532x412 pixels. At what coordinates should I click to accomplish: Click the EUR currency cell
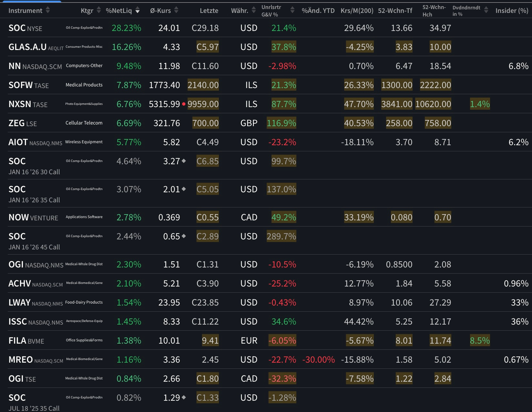[x=249, y=341]
